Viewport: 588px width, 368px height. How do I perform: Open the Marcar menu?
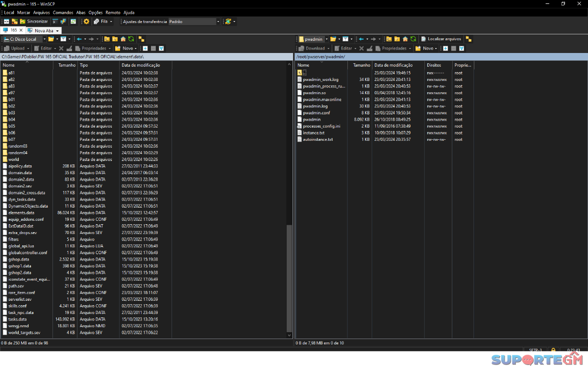(24, 12)
